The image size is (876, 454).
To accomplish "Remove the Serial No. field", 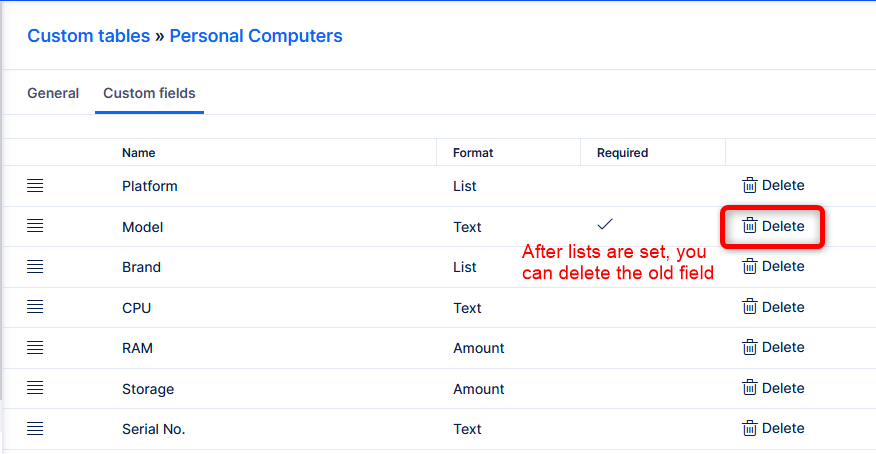I will click(x=773, y=429).
